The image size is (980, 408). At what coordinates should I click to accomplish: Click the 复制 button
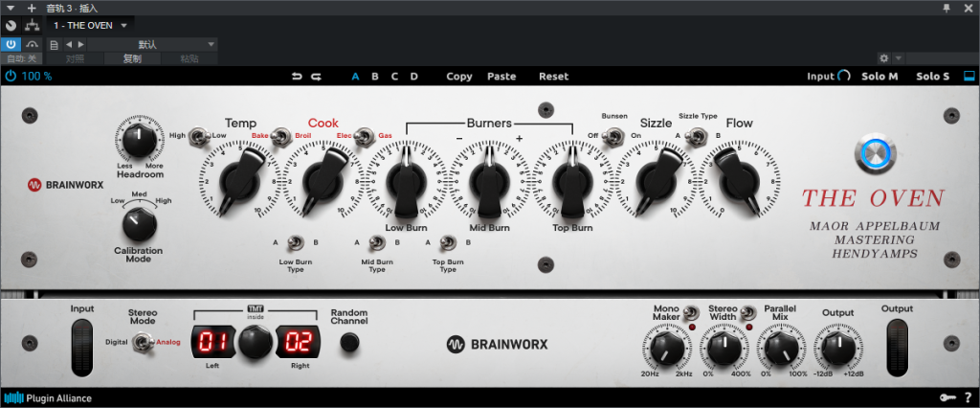point(132,58)
